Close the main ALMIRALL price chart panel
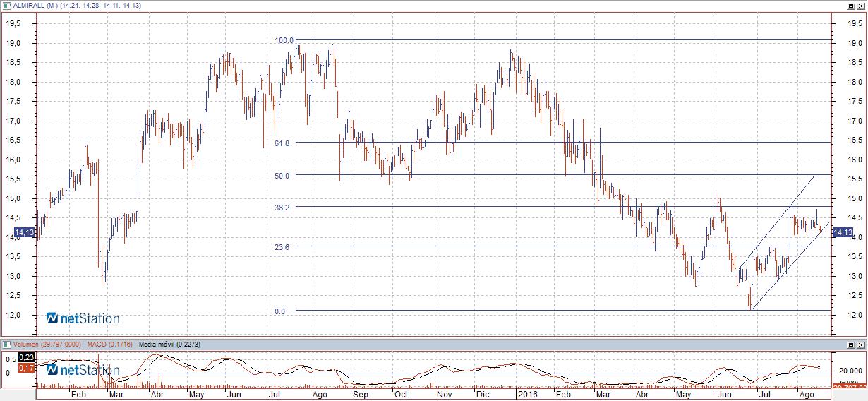 click(x=862, y=5)
